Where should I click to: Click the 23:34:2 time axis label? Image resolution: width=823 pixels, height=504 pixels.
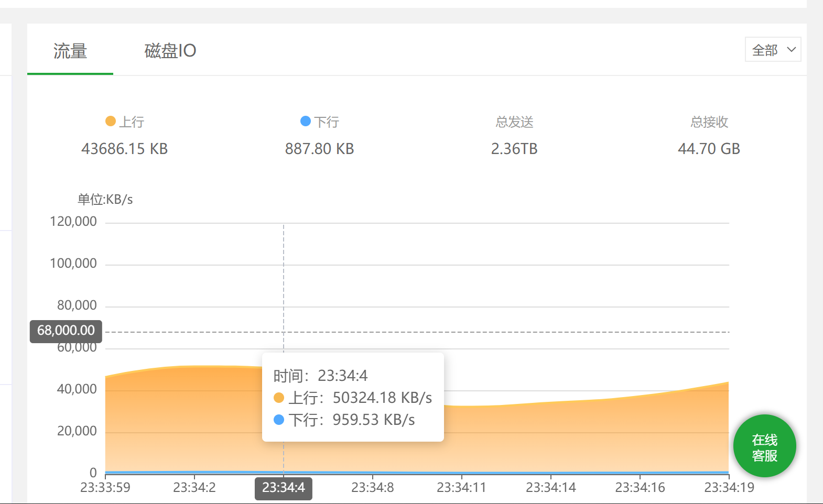coord(194,488)
